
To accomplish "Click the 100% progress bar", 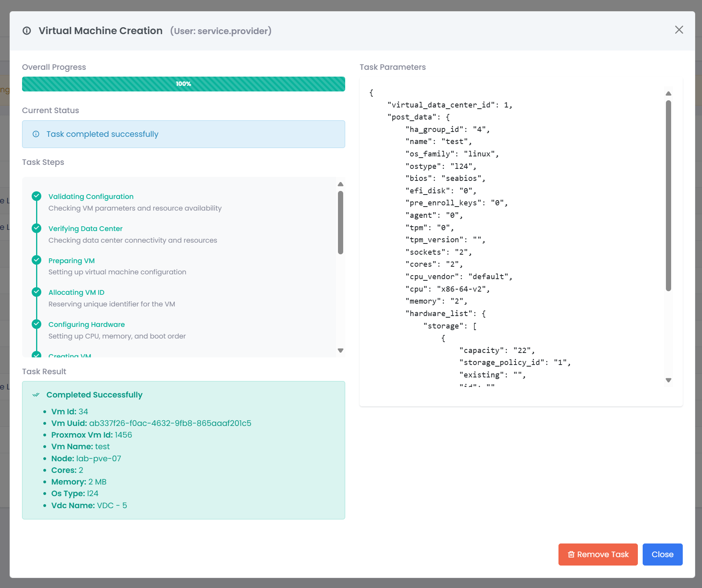I will [183, 84].
